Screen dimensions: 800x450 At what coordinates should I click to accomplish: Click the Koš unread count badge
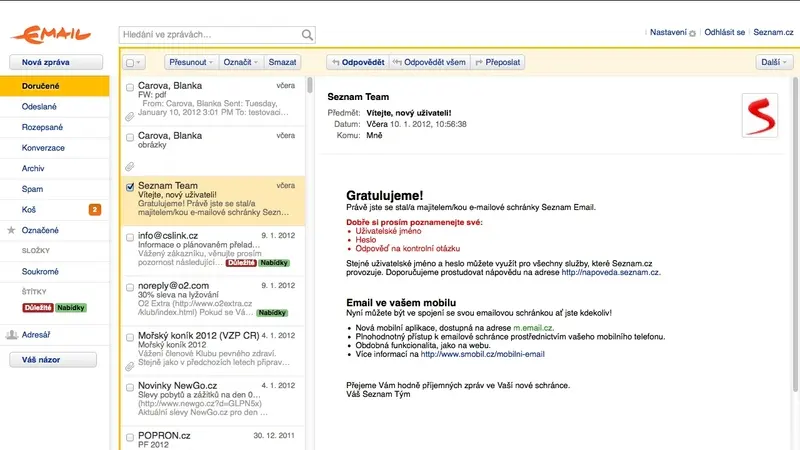pos(95,209)
